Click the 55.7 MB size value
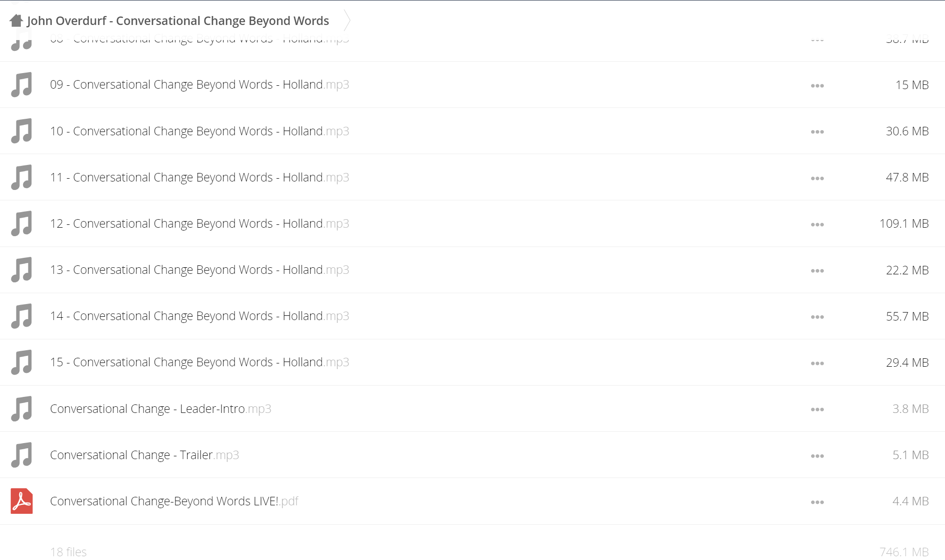This screenshot has width=945, height=560. tap(907, 316)
